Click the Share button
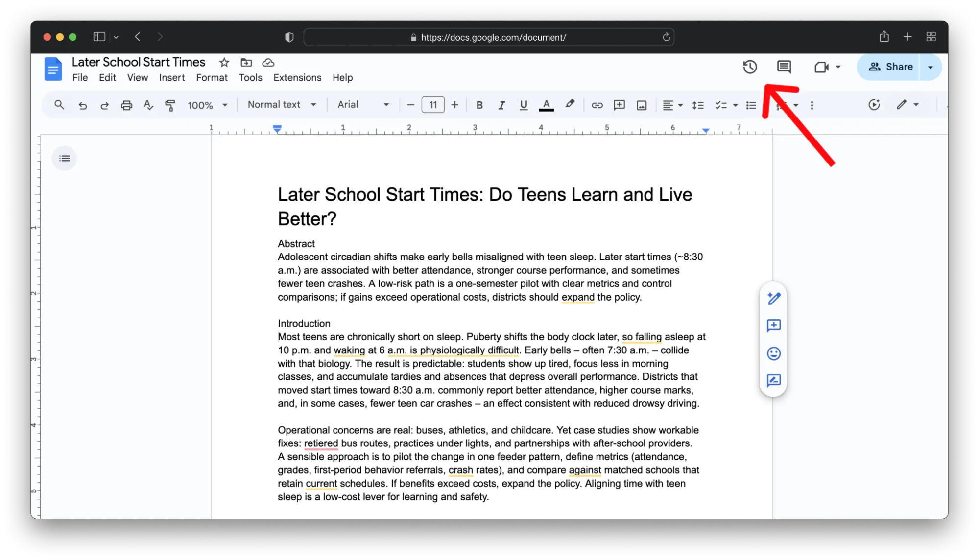 coord(890,67)
